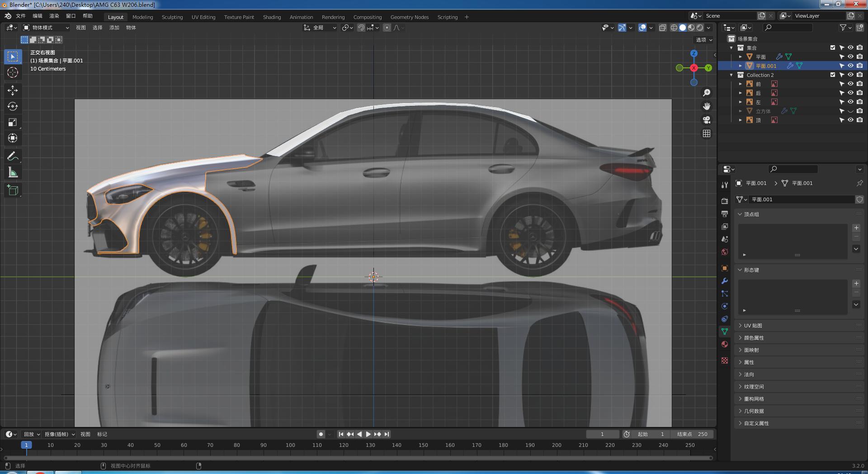Image resolution: width=868 pixels, height=474 pixels.
Task: Open the outliner filter funnel
Action: point(843,28)
